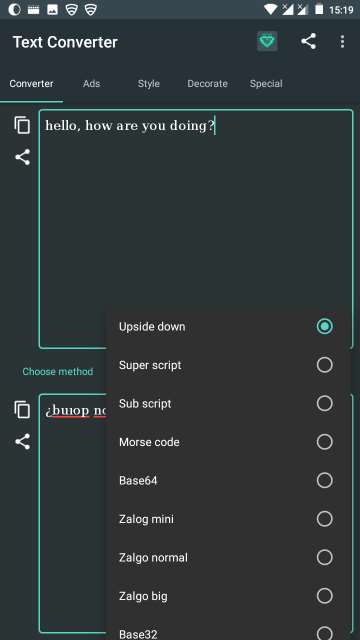The width and height of the screenshot is (360, 640).
Task: Switch to the Style tab
Action: pos(149,84)
